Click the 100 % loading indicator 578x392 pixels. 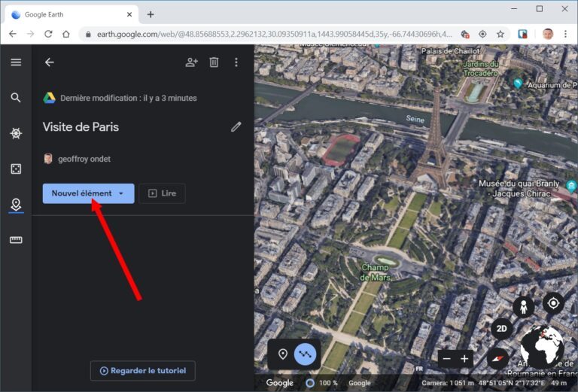[322, 383]
